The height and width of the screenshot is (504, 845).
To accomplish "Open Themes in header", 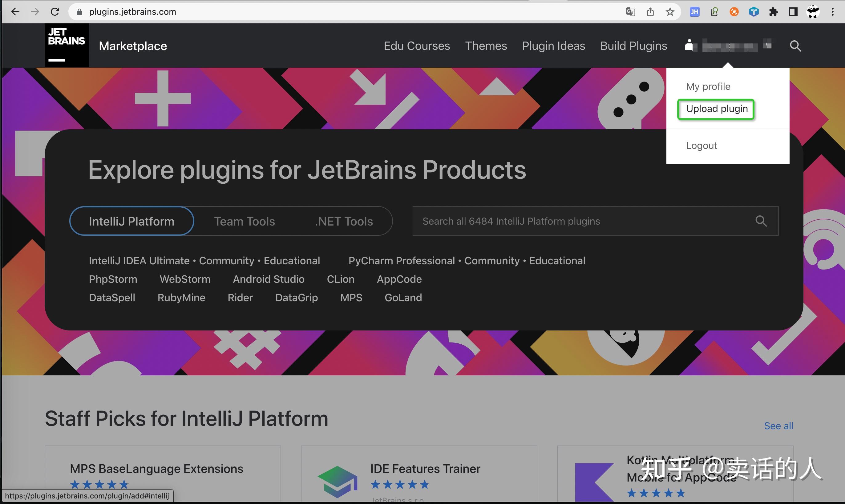I will point(486,46).
